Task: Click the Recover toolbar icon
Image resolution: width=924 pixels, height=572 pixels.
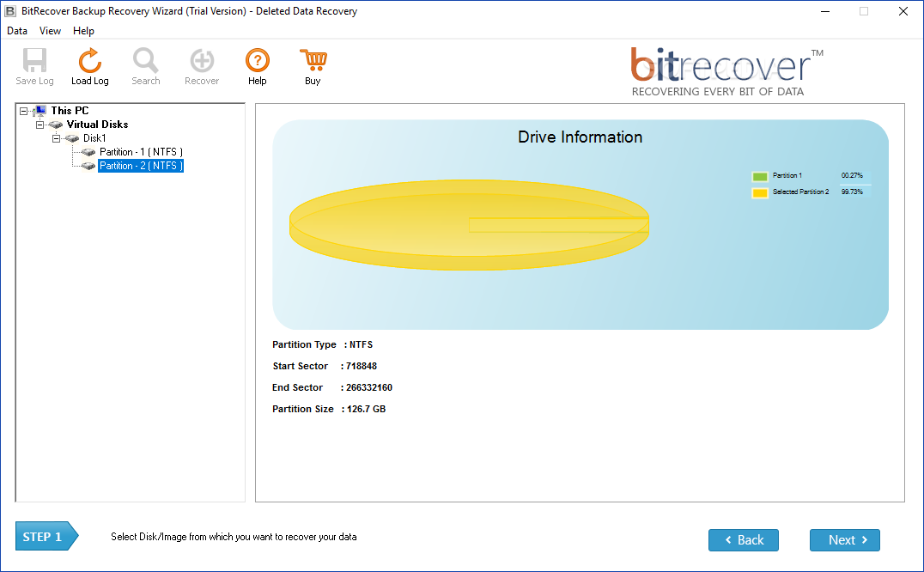Action: pyautogui.click(x=202, y=60)
